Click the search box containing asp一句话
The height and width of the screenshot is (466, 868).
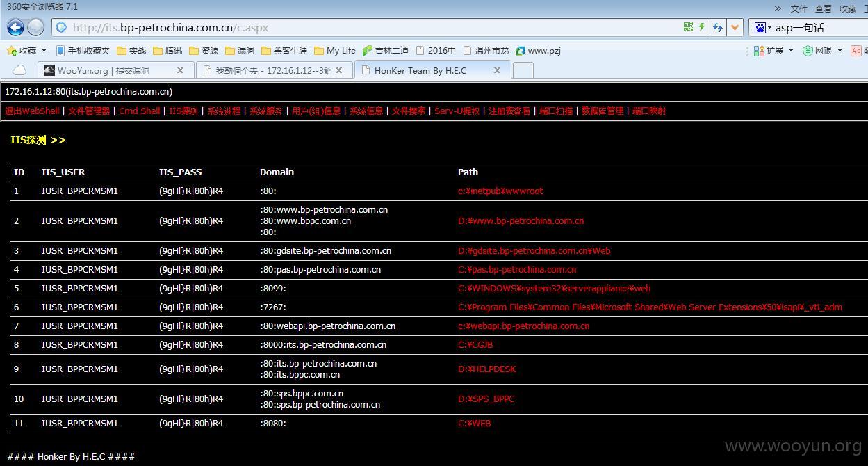pyautogui.click(x=819, y=28)
